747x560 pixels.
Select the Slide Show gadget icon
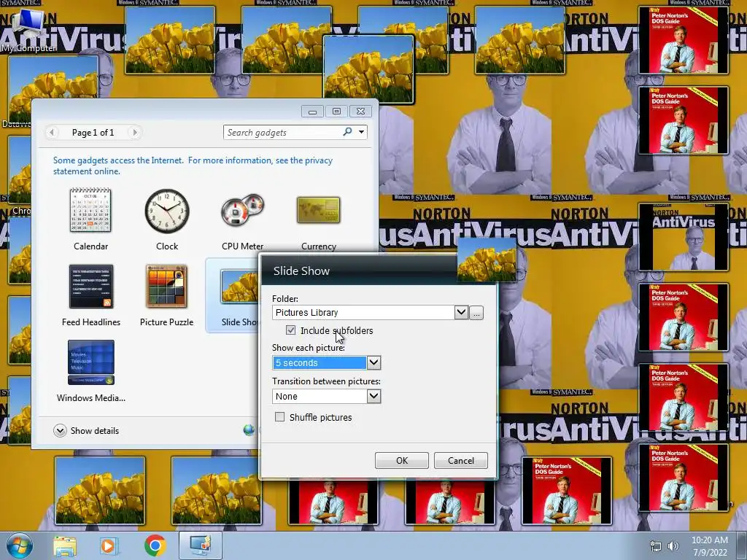(x=239, y=286)
